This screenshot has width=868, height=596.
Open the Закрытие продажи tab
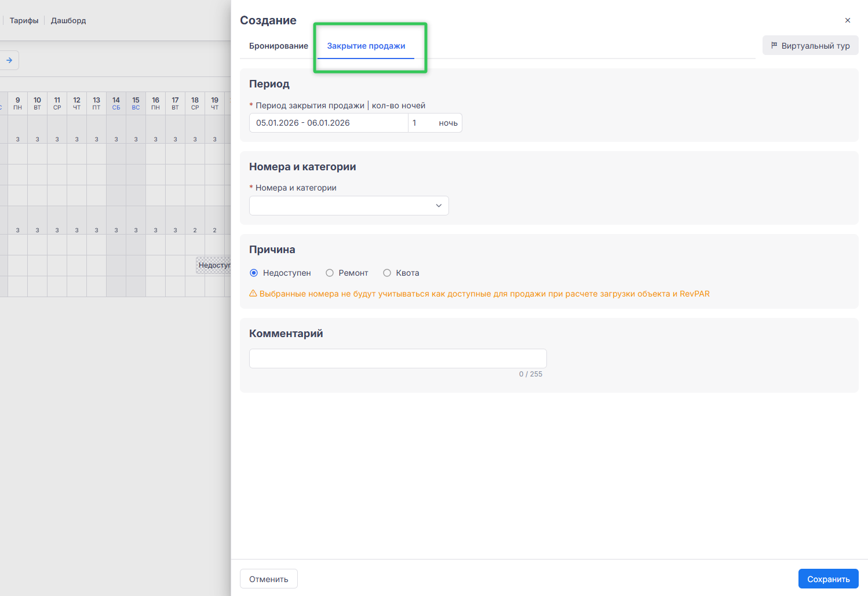366,46
